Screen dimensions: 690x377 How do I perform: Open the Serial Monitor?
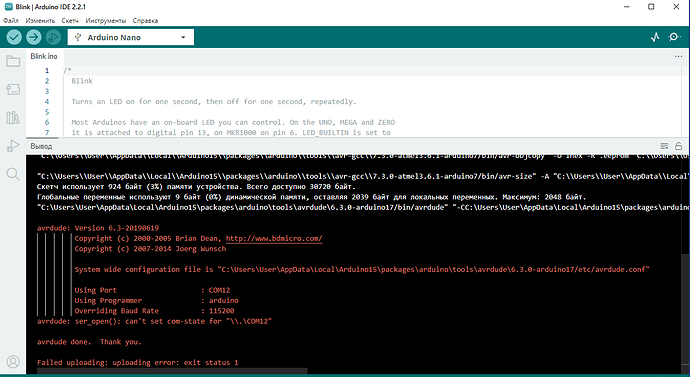pyautogui.click(x=675, y=37)
